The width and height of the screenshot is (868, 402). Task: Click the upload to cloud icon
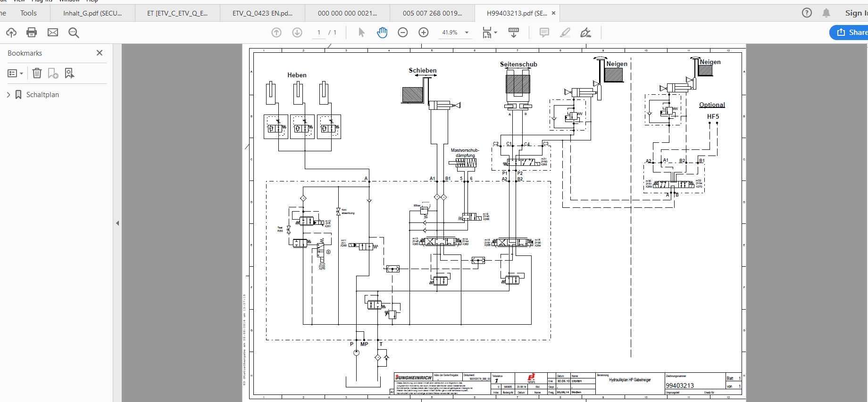click(x=11, y=33)
